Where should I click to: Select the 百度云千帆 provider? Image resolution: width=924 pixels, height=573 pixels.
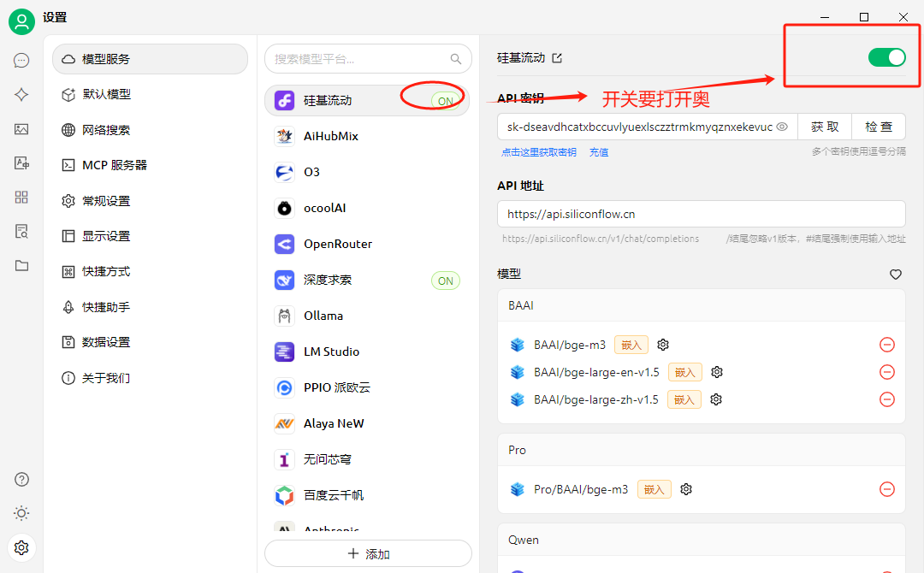coord(367,495)
